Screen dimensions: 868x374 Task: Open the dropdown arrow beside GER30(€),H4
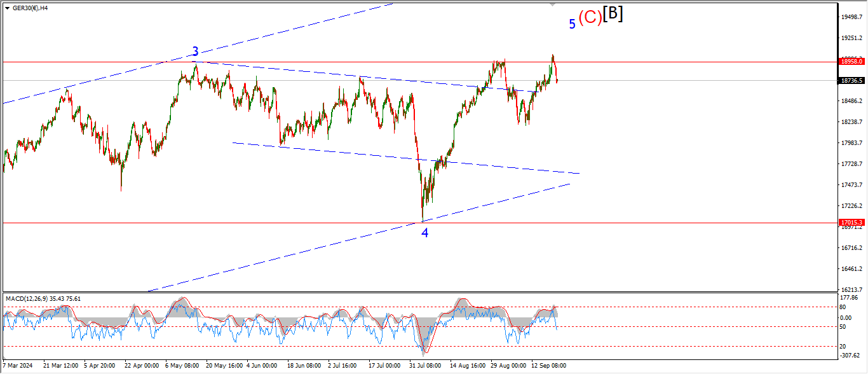pyautogui.click(x=7, y=8)
